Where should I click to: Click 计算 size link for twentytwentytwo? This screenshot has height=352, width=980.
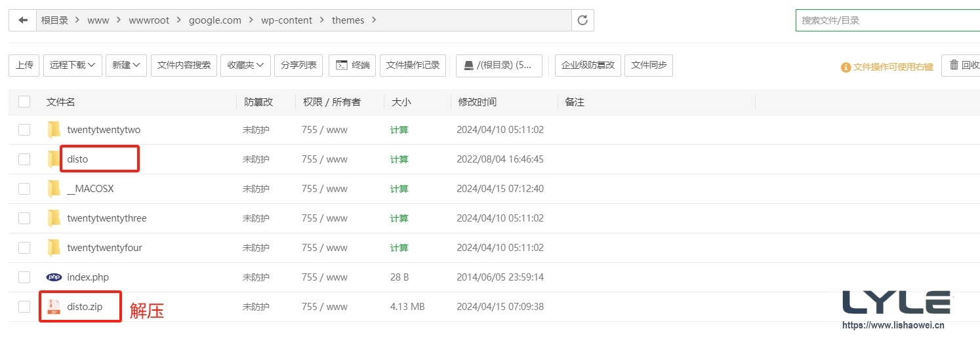point(399,130)
